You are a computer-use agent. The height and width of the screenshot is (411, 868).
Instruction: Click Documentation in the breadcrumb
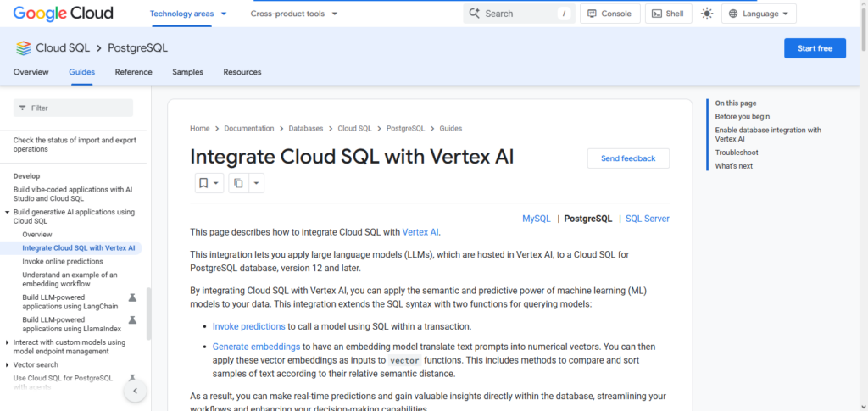pyautogui.click(x=249, y=128)
